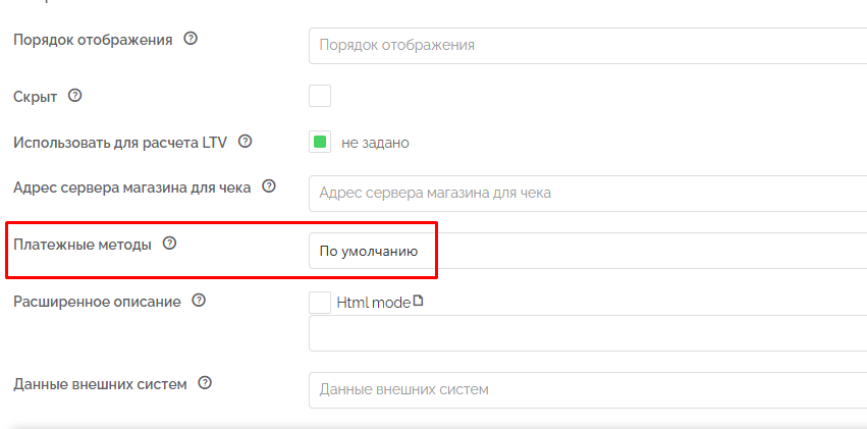Open help hint for Платежные методы
This screenshot has height=429, width=867.
169,243
